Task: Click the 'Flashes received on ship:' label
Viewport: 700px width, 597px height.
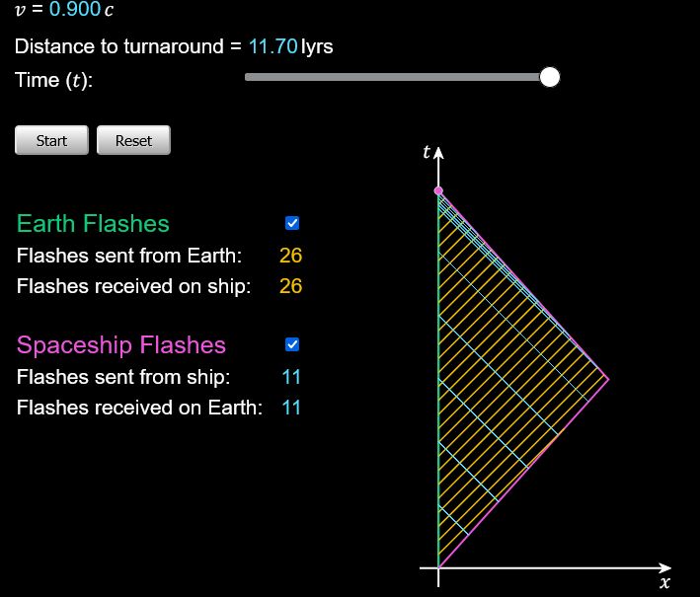Action: click(x=134, y=286)
